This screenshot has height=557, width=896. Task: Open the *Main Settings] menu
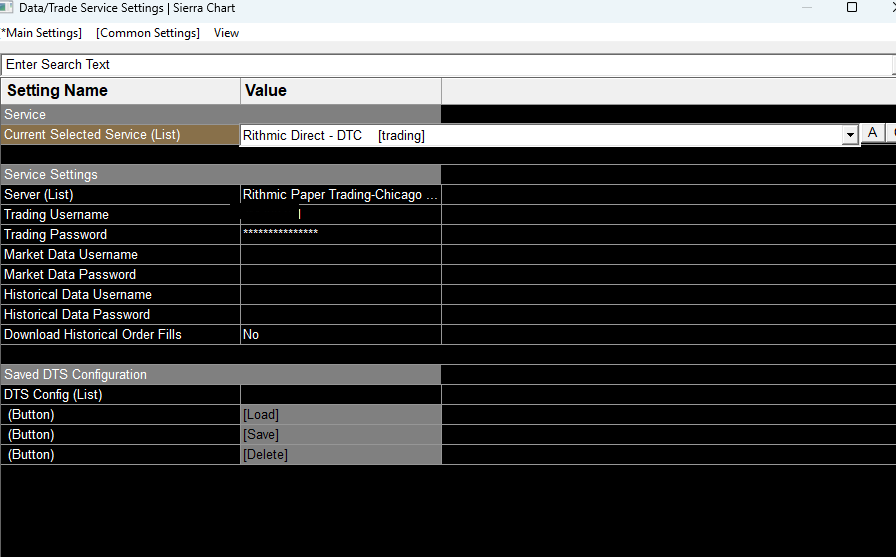coord(41,33)
